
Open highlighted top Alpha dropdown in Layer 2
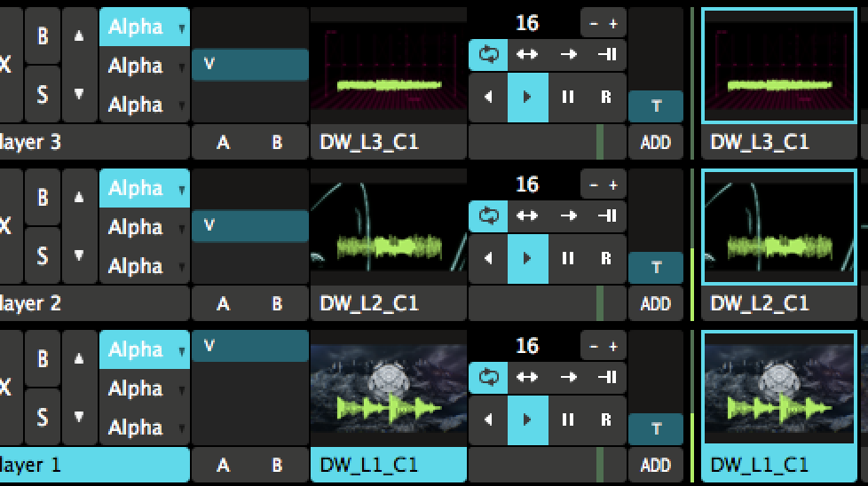coord(144,188)
